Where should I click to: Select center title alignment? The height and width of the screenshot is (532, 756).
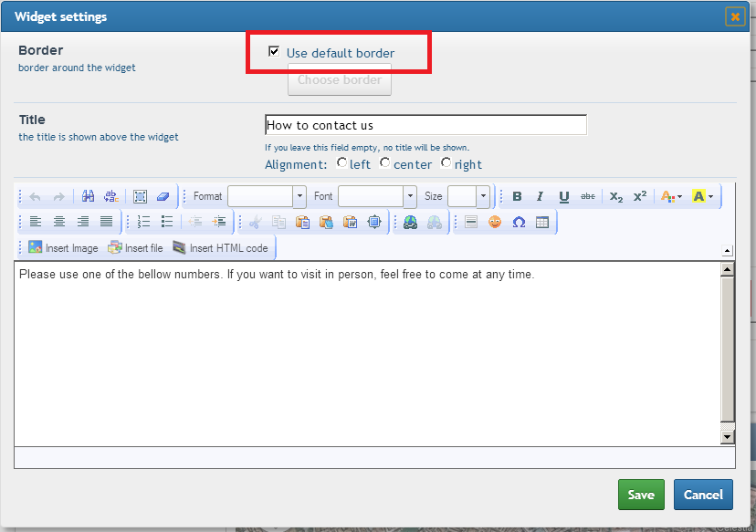coord(385,163)
